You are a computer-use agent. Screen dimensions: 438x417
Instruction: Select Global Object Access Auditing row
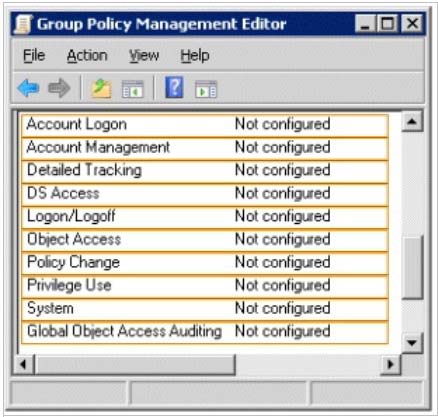(x=205, y=332)
